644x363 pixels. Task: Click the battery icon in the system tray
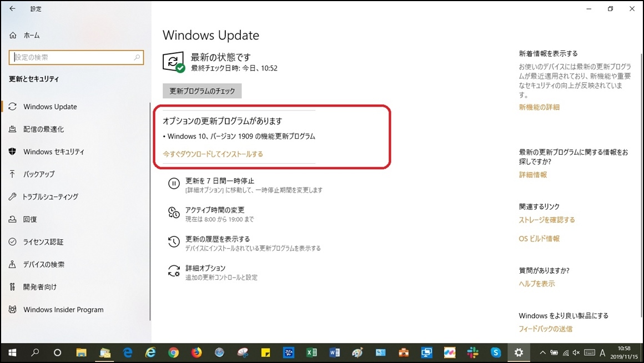tap(554, 353)
